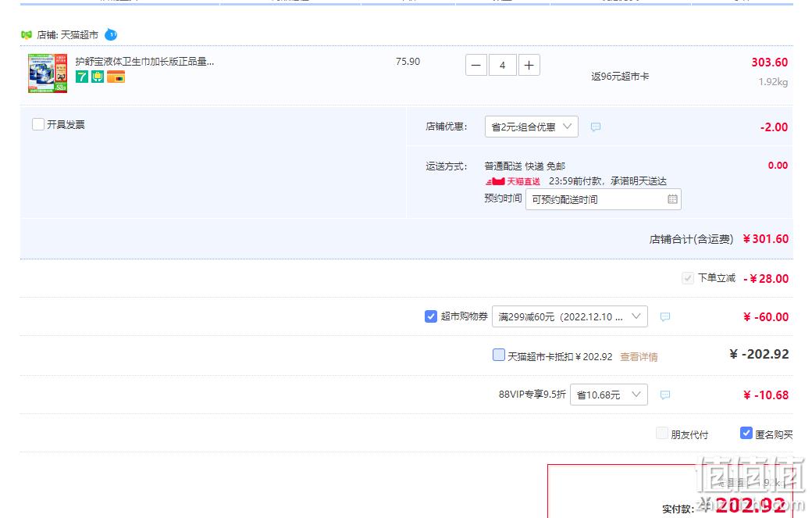Image resolution: width=812 pixels, height=518 pixels.
Task: Click the green 7-day return badge
Action: pos(82,77)
